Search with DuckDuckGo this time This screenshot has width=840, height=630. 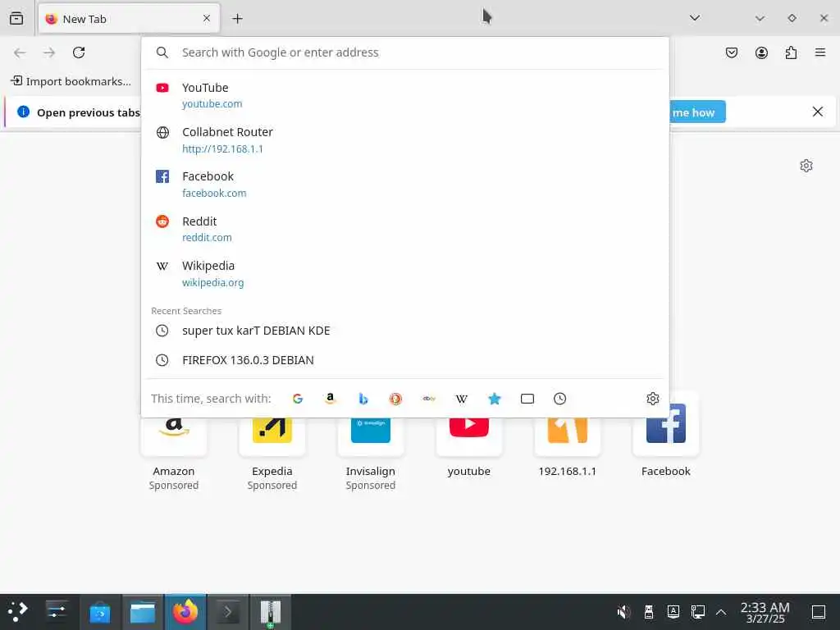[396, 399]
